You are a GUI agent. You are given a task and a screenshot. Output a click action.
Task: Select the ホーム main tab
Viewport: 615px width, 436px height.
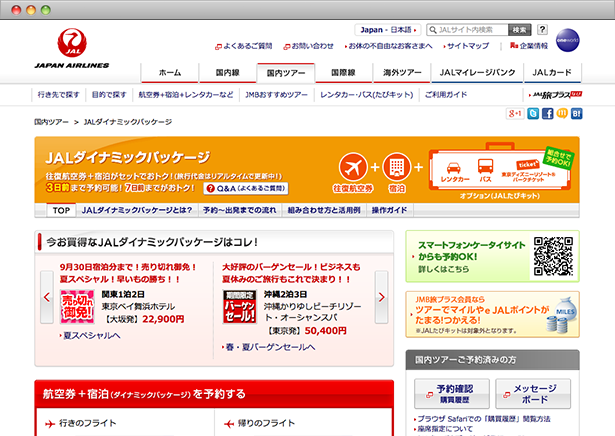pyautogui.click(x=170, y=73)
